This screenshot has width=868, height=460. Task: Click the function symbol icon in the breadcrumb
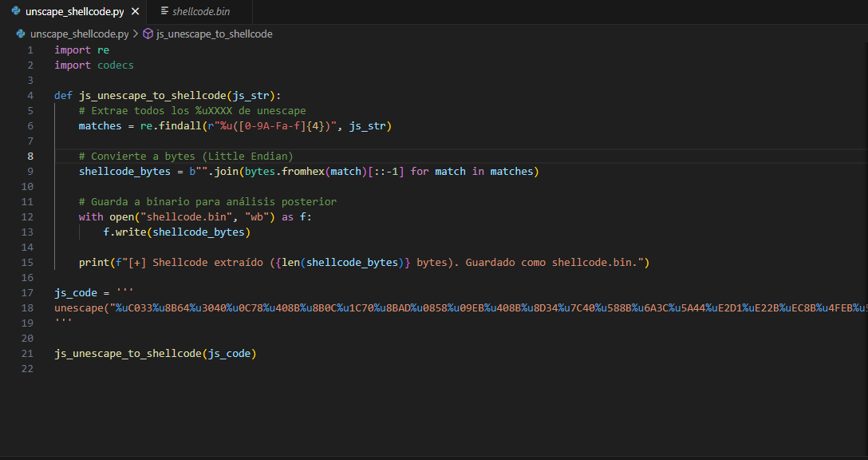coord(148,34)
